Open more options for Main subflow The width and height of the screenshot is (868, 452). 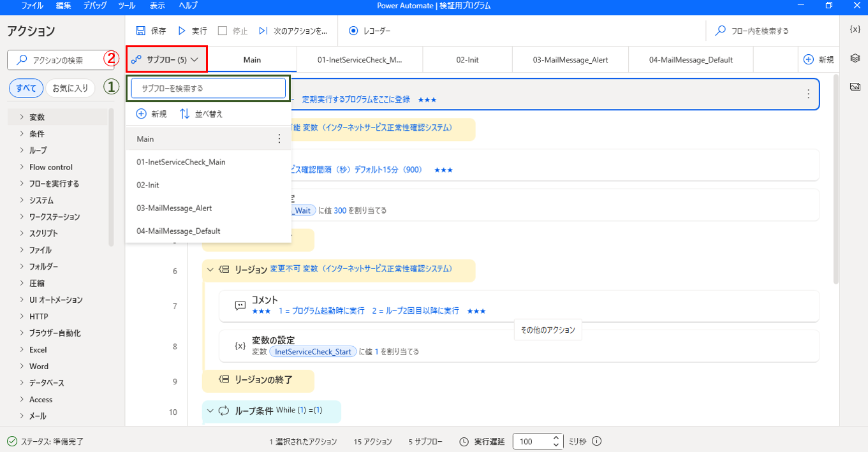pos(279,138)
